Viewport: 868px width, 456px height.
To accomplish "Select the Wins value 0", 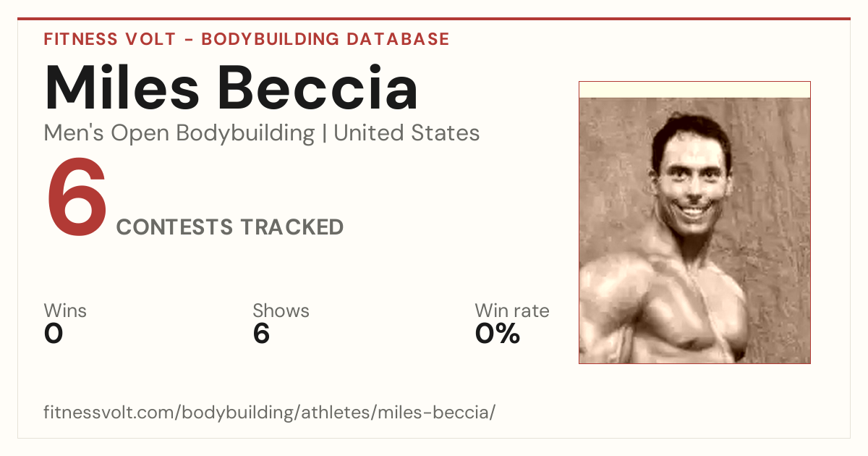I will 54,334.
